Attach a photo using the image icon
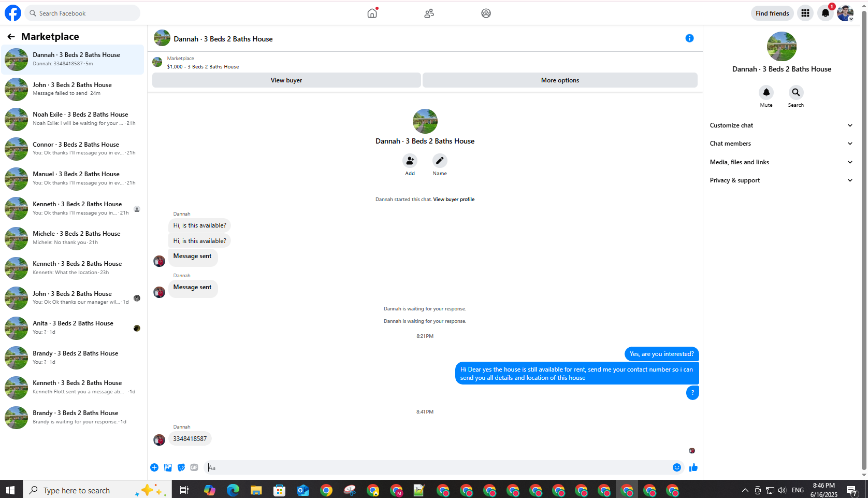Screen dimensions: 868x498 (x=168, y=467)
